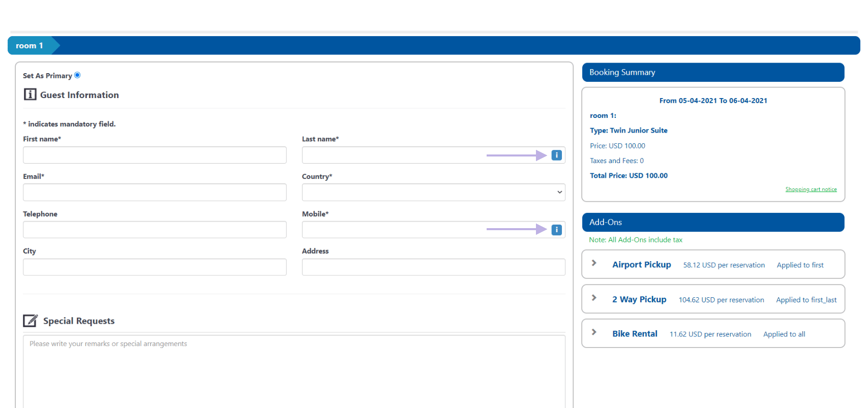
Task: Open the Country dropdown
Action: tap(433, 192)
